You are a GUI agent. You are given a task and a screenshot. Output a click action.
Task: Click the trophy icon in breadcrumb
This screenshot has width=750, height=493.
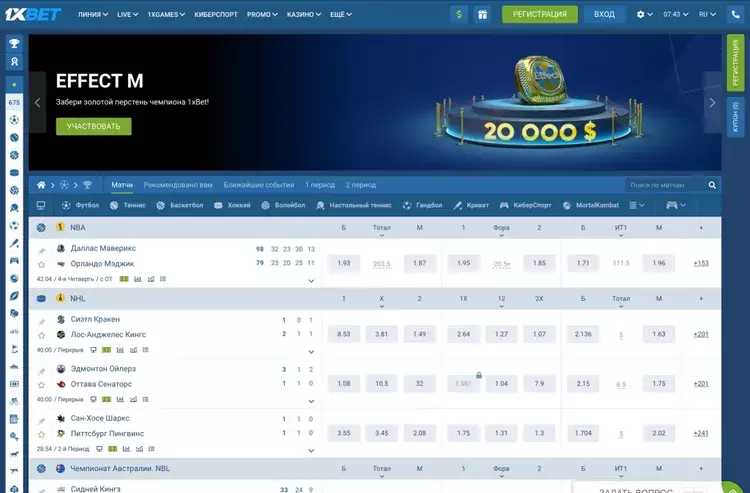pyautogui.click(x=87, y=185)
